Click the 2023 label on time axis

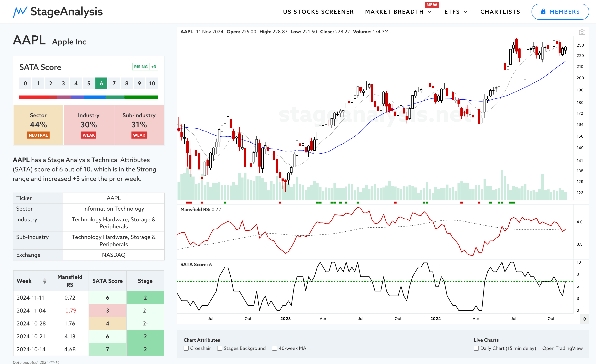point(285,319)
